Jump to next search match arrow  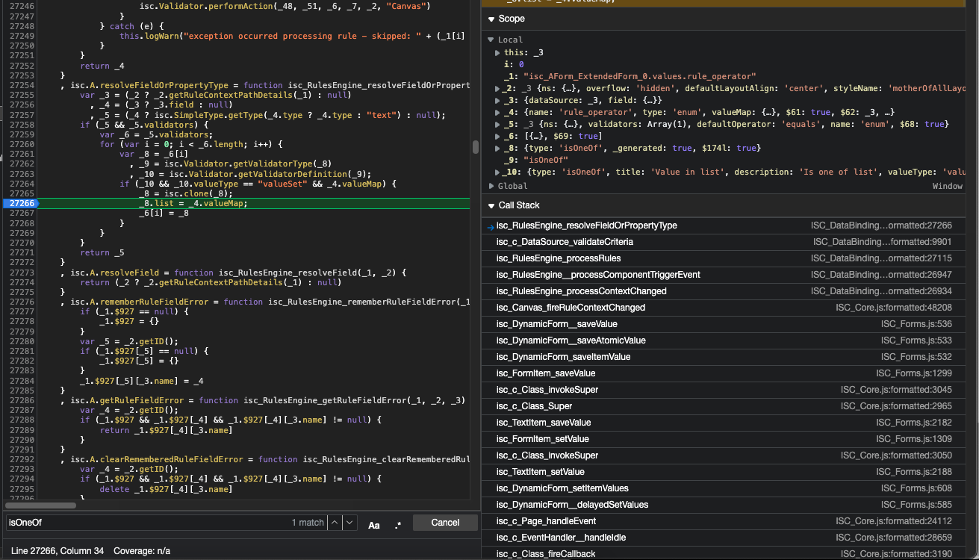pos(349,523)
